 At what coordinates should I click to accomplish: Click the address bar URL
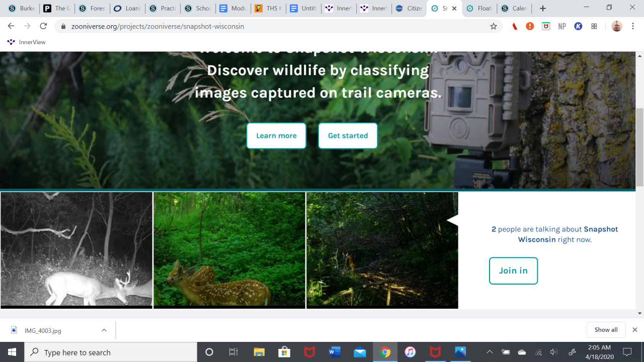pyautogui.click(x=157, y=26)
